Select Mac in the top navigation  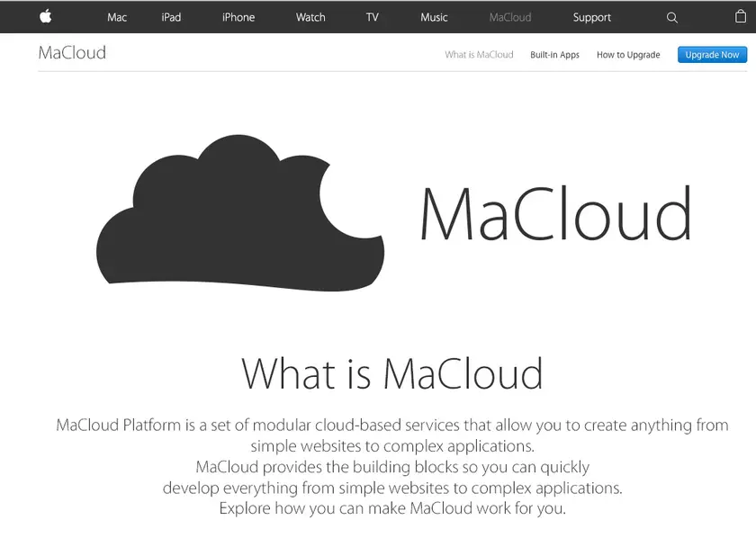[x=116, y=16]
